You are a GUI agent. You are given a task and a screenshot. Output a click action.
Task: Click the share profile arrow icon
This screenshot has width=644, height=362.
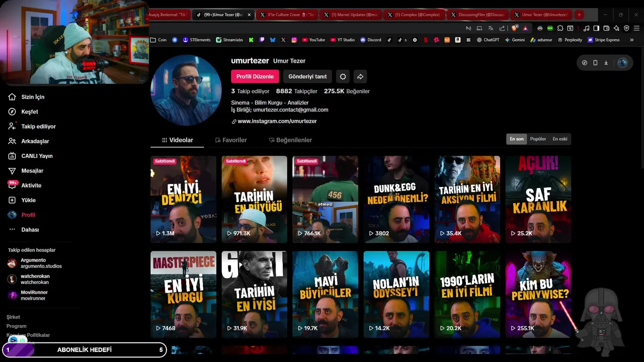(x=360, y=76)
